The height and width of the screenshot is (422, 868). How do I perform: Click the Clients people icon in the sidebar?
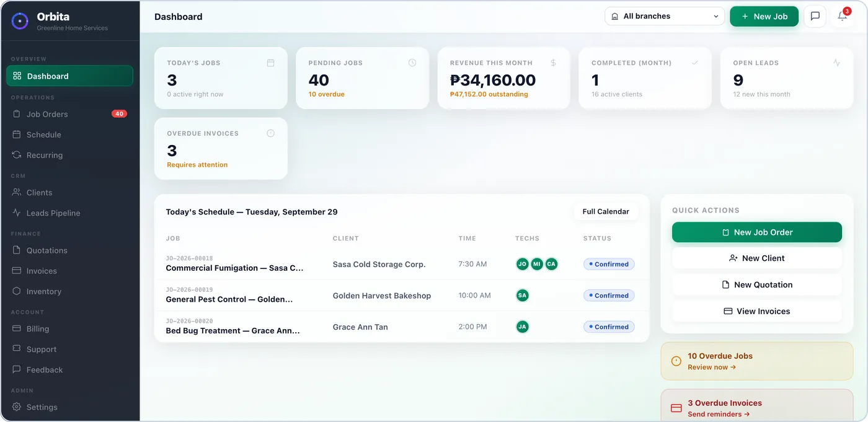point(17,193)
